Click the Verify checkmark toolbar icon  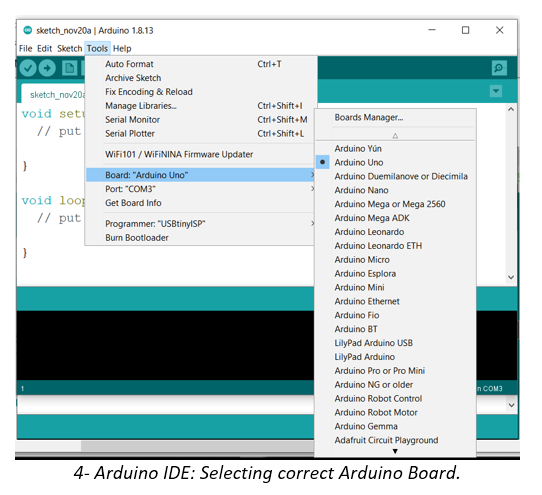click(28, 68)
